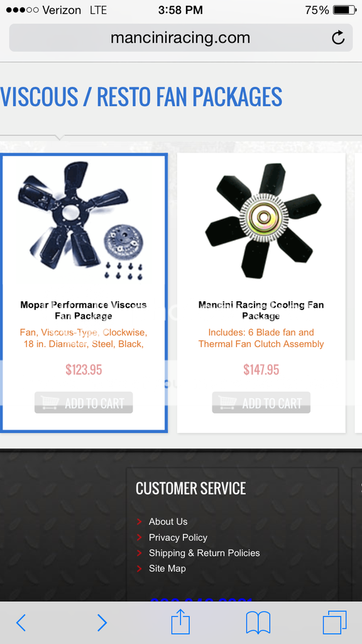This screenshot has width=362, height=644.
Task: Open the About Us link
Action: coord(168,521)
